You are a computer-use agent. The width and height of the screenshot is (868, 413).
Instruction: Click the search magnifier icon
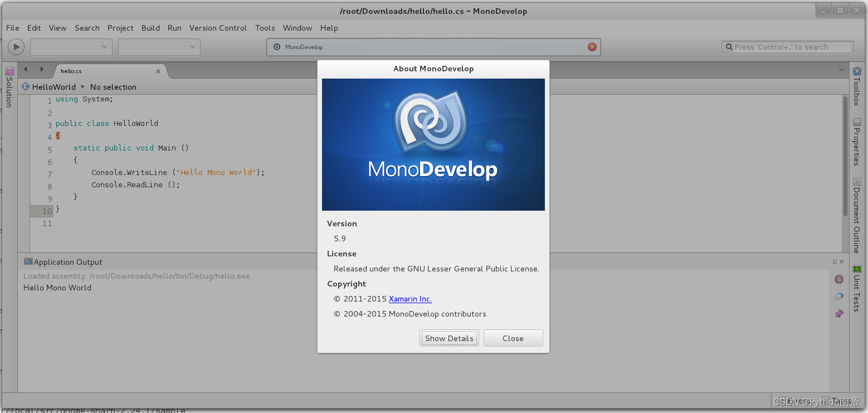[x=729, y=47]
